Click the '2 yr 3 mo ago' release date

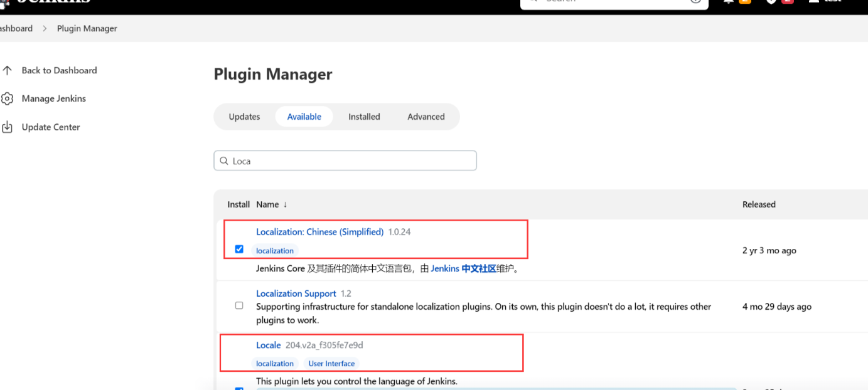[769, 250]
